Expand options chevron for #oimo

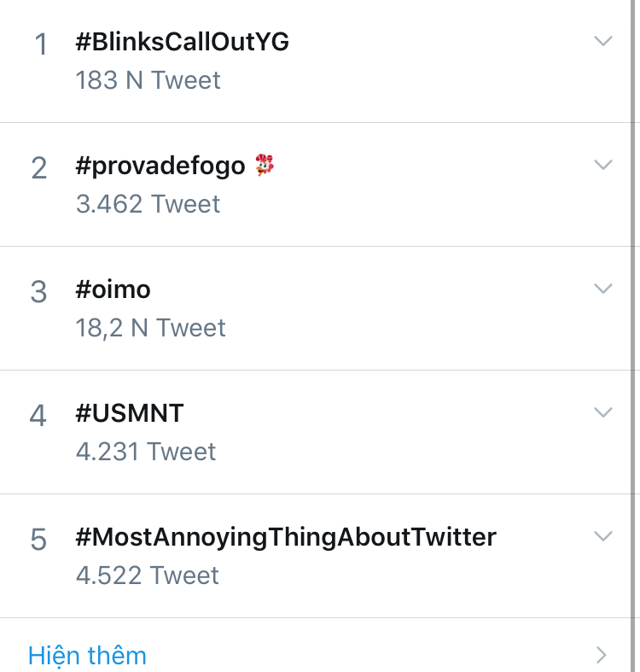[602, 289]
